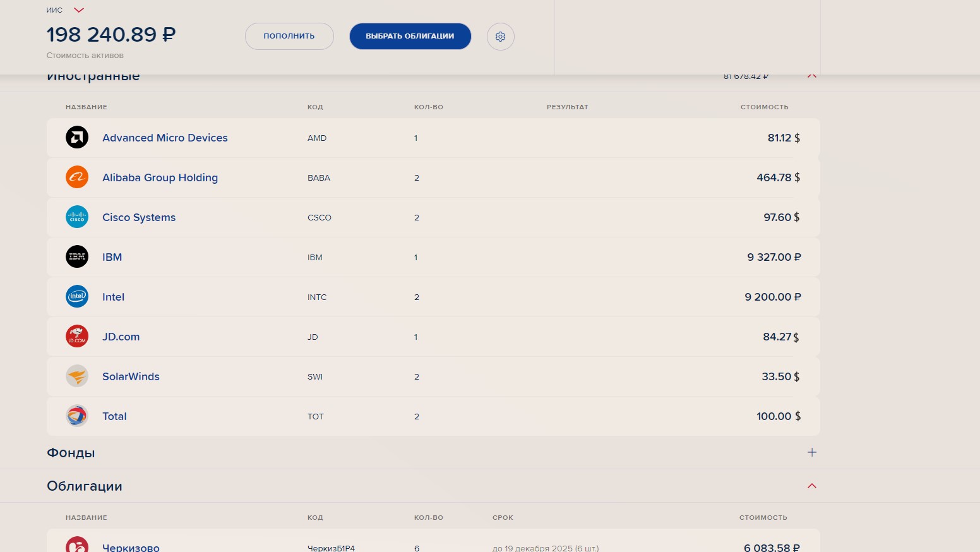Viewport: 980px width, 552px height.
Task: Collapse the Иностранные section chevron
Action: 812,76
